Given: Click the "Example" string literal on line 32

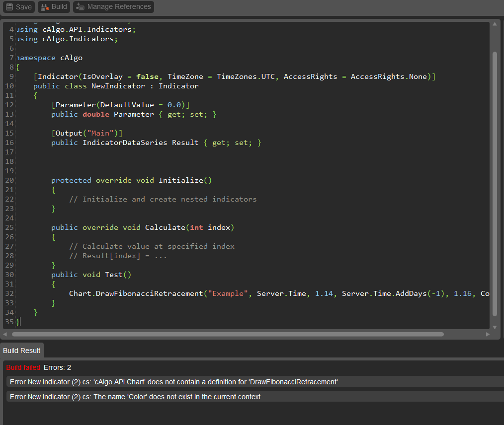Looking at the screenshot, I should tap(228, 293).
